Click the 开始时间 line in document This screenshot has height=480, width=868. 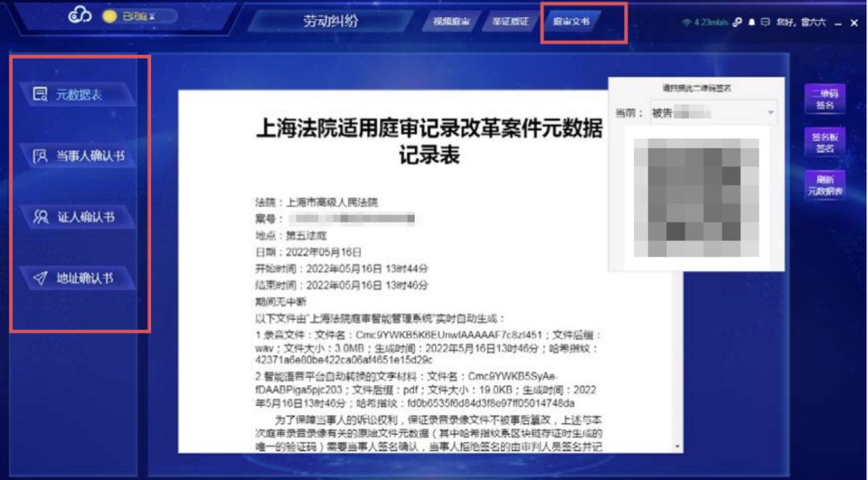click(x=342, y=269)
